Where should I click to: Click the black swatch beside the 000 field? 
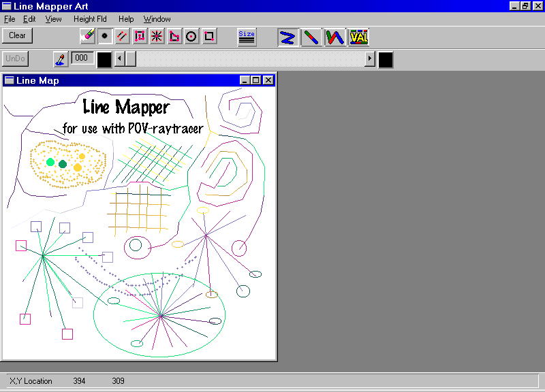(x=104, y=60)
